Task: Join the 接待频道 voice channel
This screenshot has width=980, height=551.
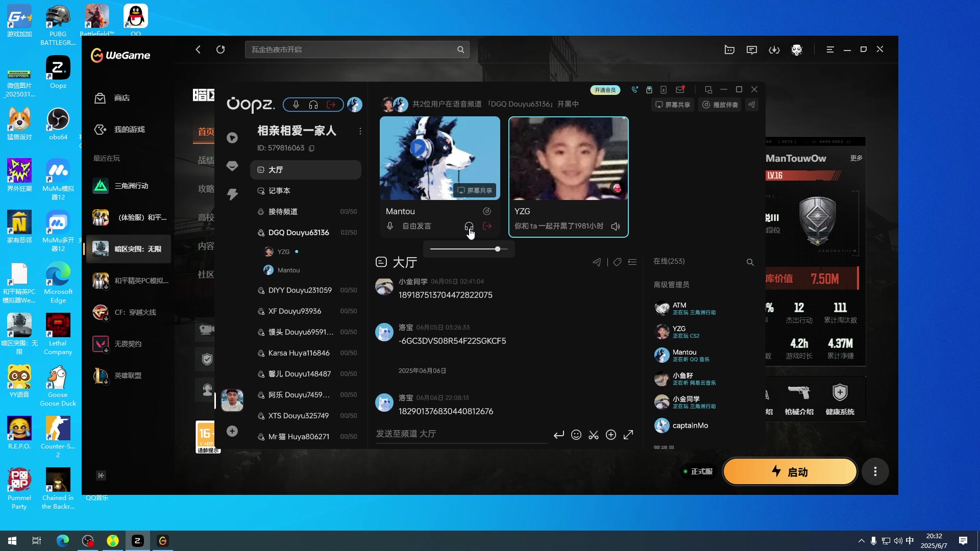Action: [306, 212]
